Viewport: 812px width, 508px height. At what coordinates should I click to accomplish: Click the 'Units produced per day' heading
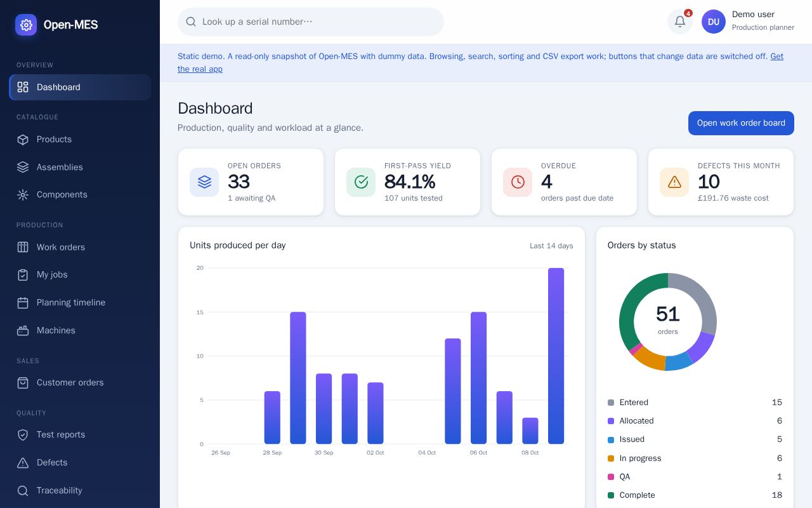tap(238, 245)
